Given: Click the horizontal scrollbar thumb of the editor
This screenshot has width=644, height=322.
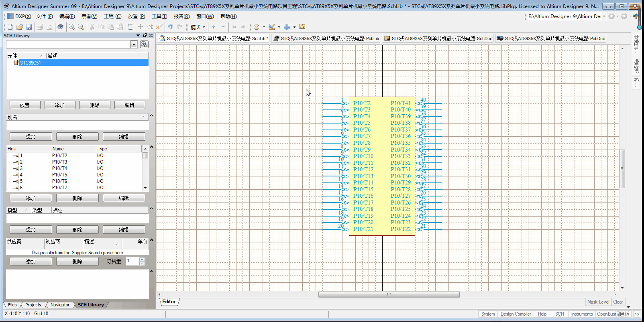Looking at the screenshot, I should tap(389, 294).
